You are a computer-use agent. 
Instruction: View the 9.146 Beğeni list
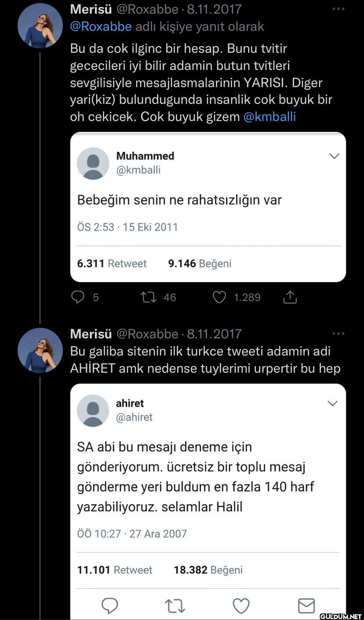(200, 264)
